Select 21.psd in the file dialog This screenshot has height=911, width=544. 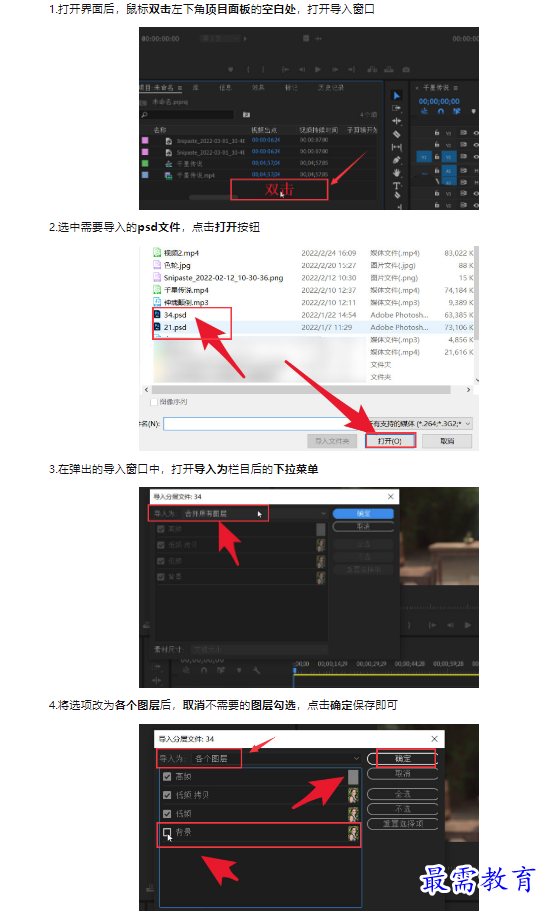175,328
